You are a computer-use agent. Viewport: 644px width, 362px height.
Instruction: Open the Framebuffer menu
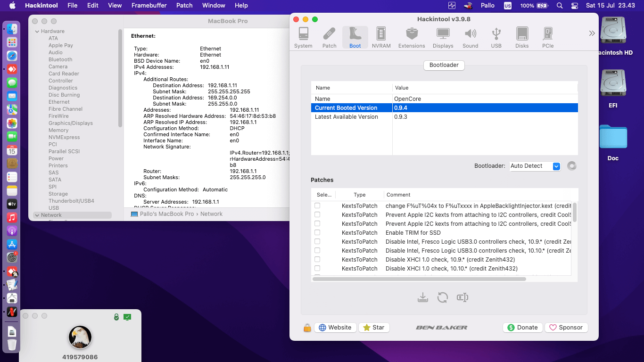point(149,6)
